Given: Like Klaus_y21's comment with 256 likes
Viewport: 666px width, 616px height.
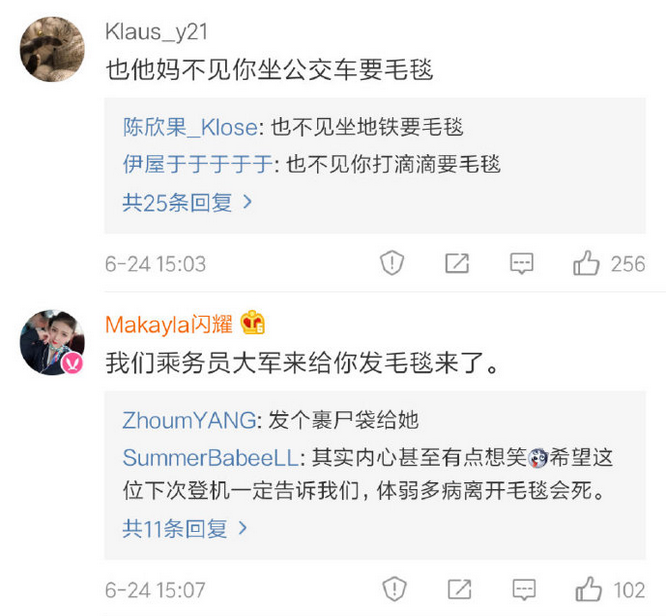Looking at the screenshot, I should 586,264.
